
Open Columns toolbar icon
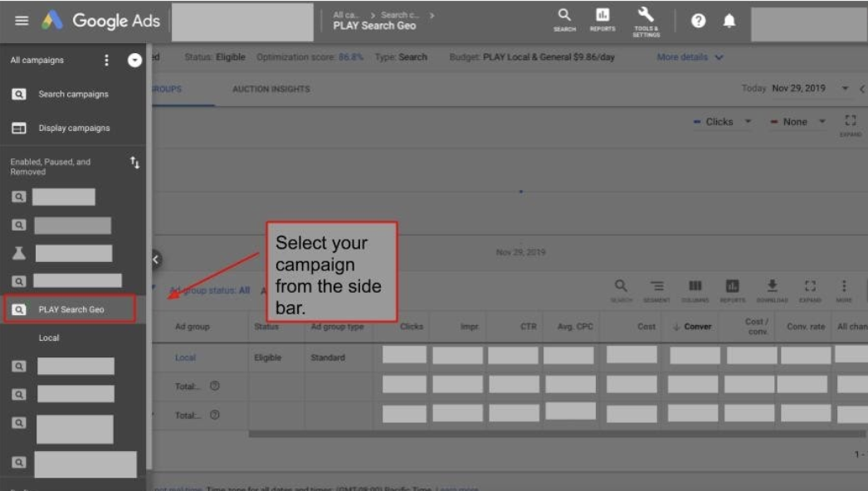(695, 290)
